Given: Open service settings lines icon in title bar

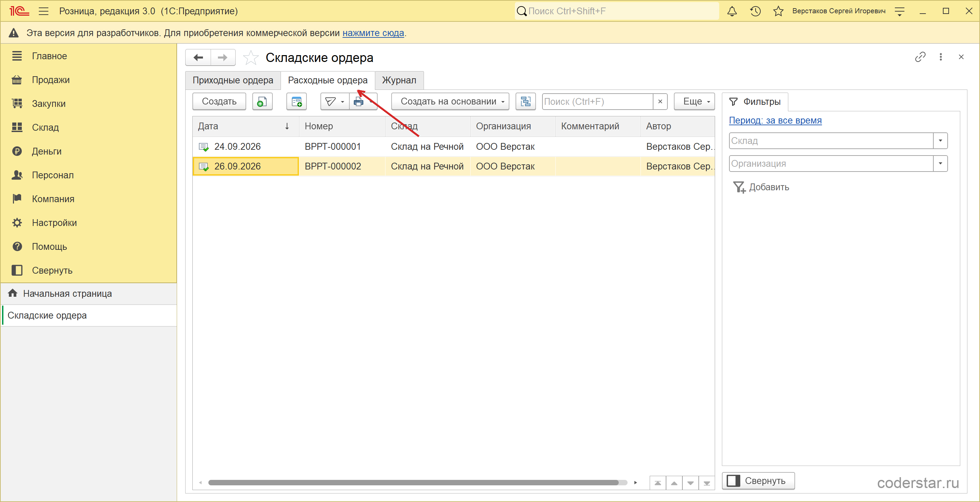Looking at the screenshot, I should point(899,12).
